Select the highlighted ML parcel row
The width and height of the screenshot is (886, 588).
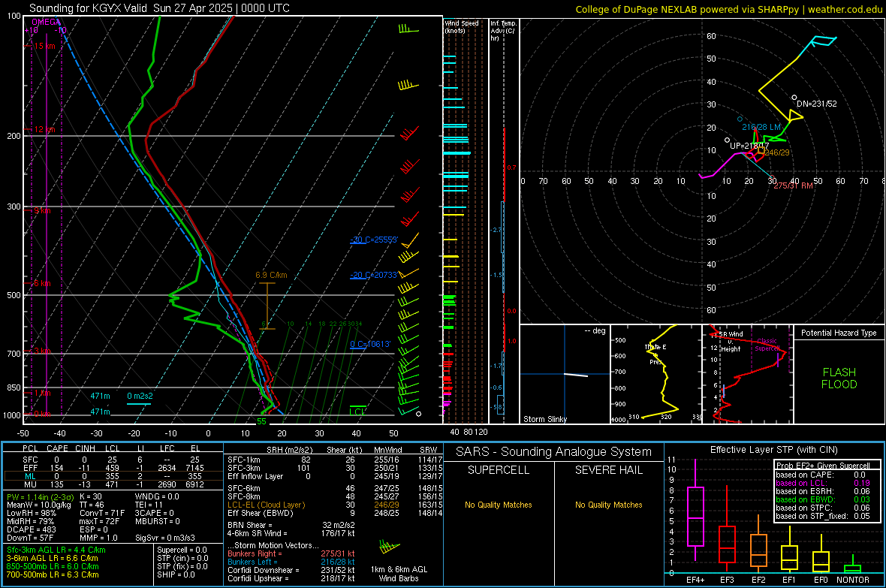coord(112,476)
